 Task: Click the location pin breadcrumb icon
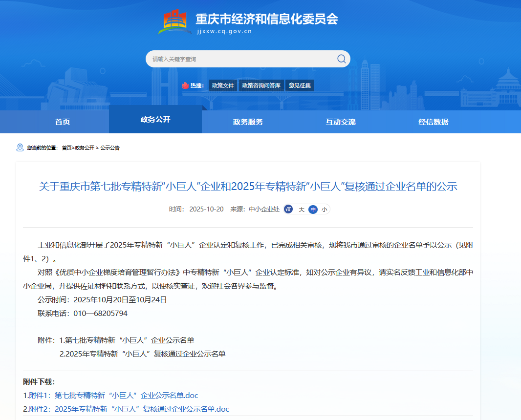[20, 147]
